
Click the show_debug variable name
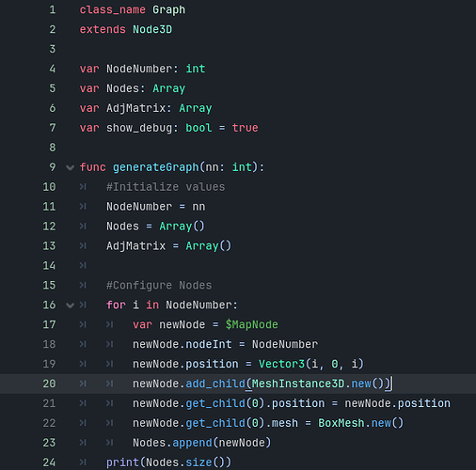139,128
